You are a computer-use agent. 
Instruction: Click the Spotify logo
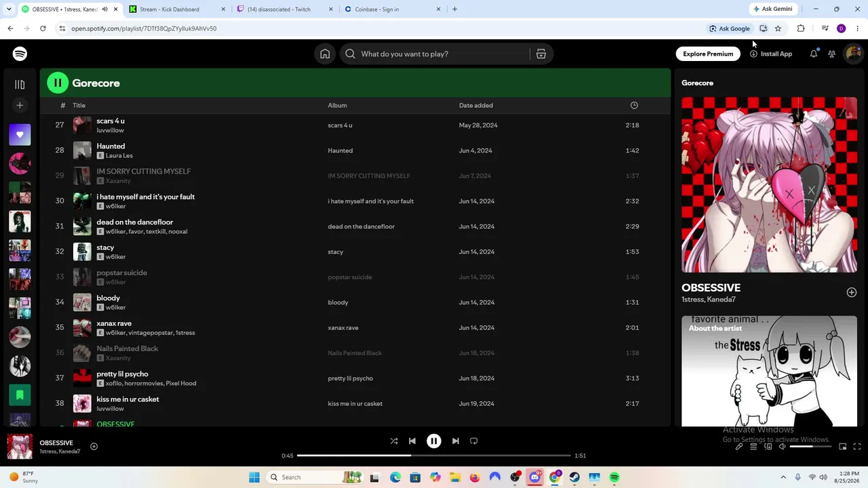(x=20, y=54)
